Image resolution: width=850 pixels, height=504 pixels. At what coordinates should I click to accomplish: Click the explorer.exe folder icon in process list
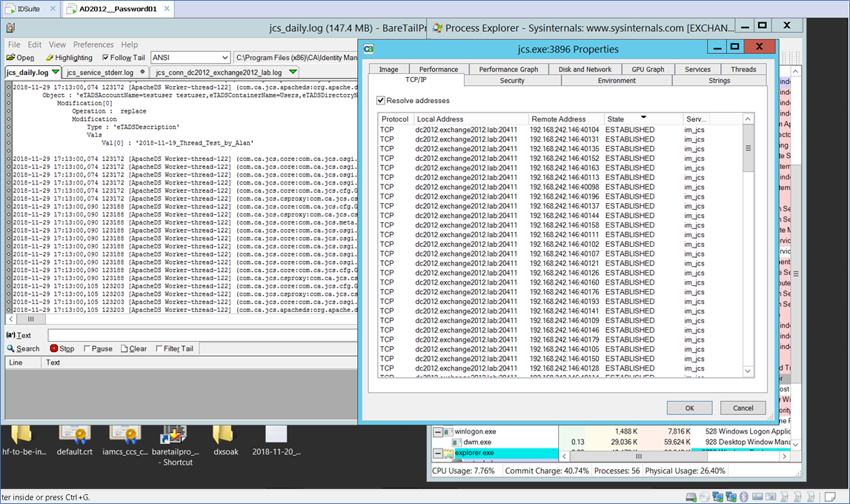coord(449,453)
